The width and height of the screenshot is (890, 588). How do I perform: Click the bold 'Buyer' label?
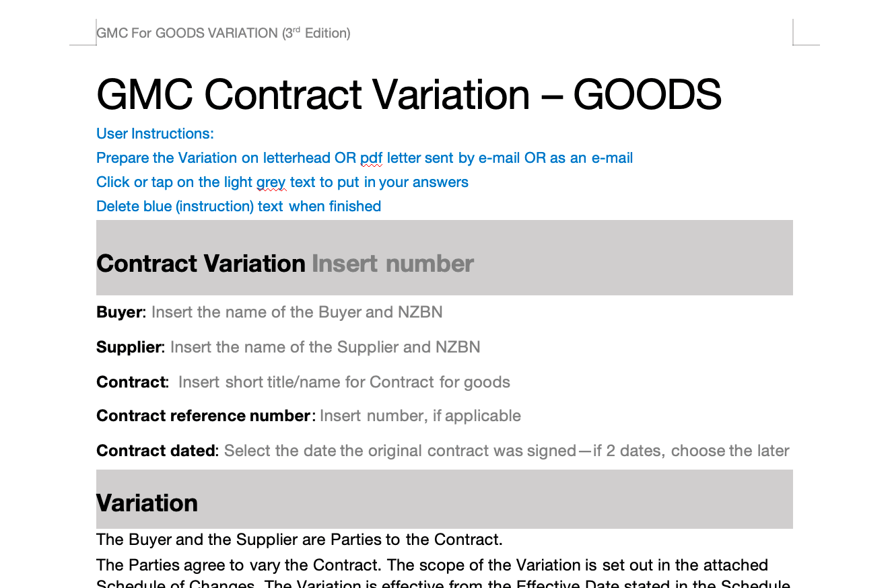tap(120, 312)
